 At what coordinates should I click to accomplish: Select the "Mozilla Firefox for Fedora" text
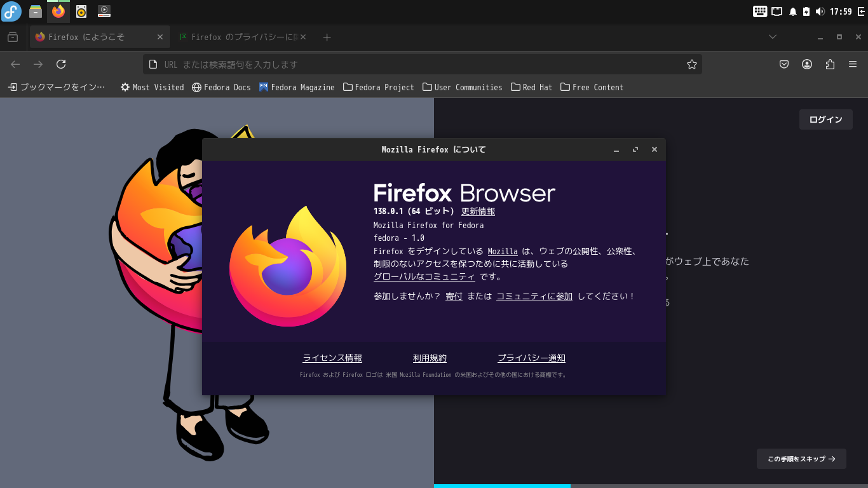(428, 226)
